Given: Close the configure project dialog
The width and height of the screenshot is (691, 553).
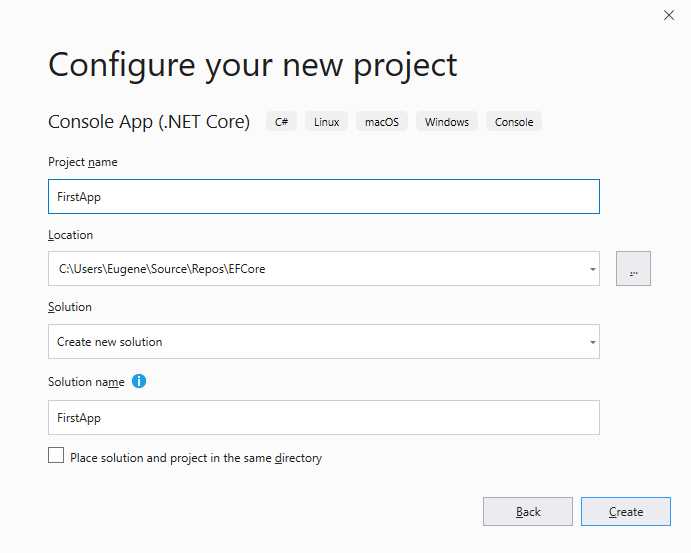Looking at the screenshot, I should click(669, 15).
